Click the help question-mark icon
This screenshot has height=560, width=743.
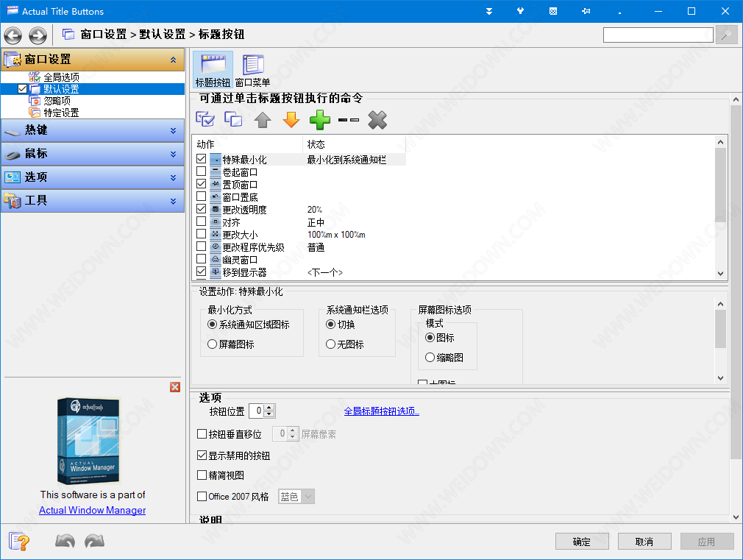[20, 542]
